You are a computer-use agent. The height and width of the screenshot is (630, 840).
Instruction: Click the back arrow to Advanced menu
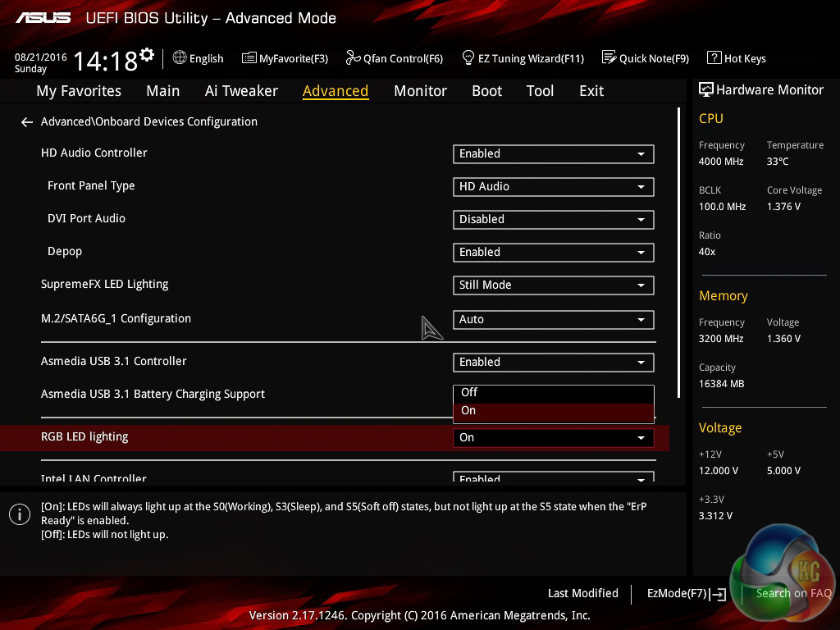click(27, 122)
